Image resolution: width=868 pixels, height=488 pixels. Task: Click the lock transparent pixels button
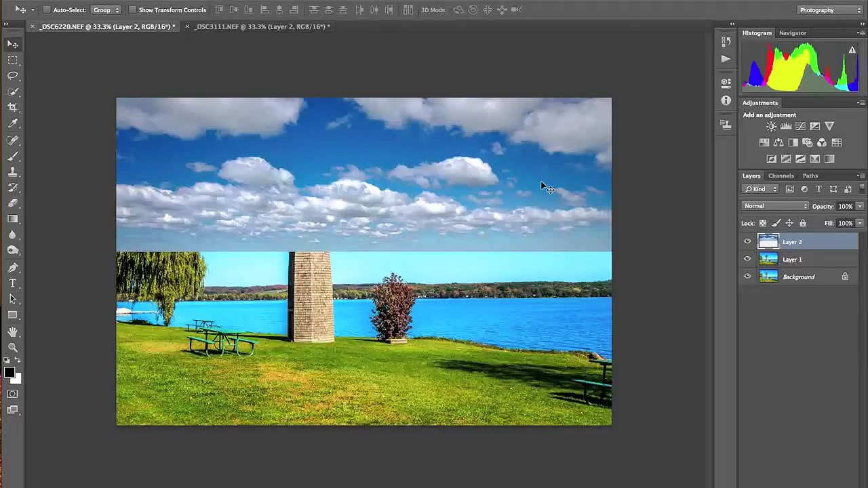pos(763,223)
